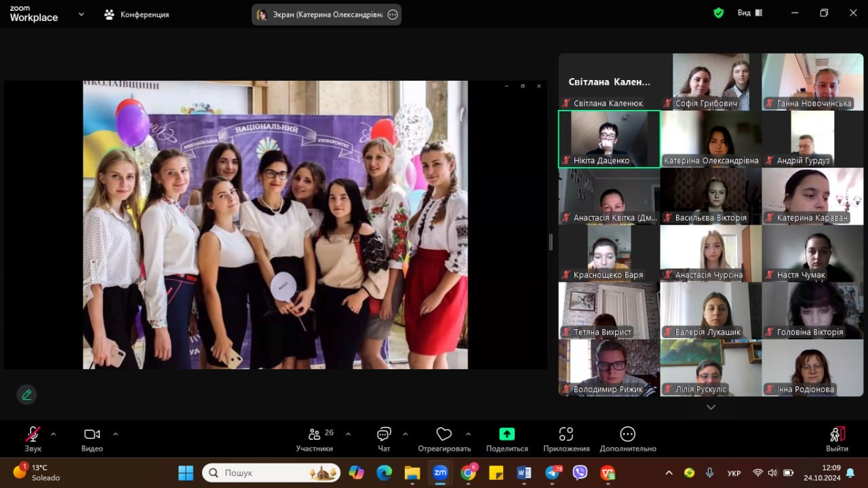Open the Участники participants panel
Screen dimensions: 868x488
coord(314,435)
